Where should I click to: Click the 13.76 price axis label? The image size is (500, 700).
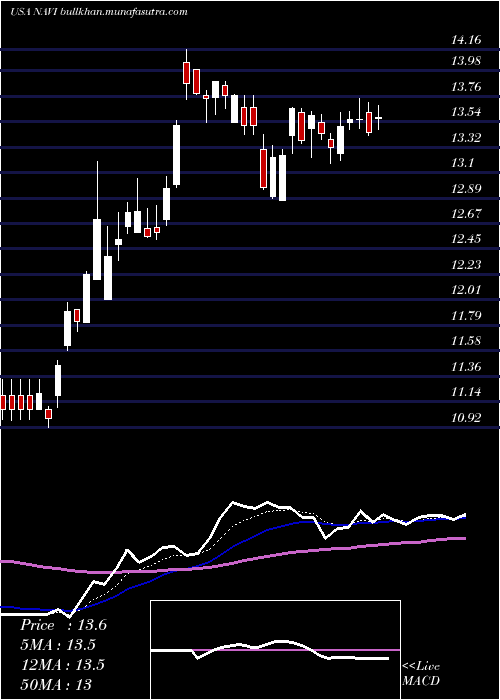466,87
